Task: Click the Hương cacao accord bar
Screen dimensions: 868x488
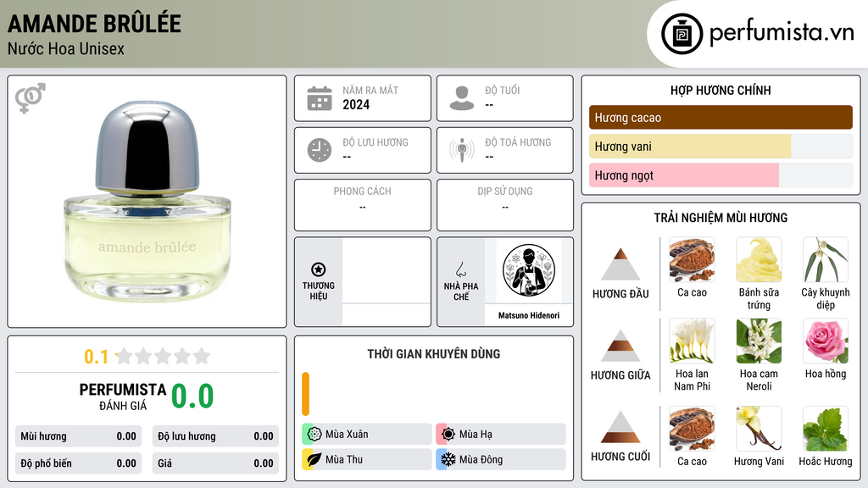Action: 721,117
